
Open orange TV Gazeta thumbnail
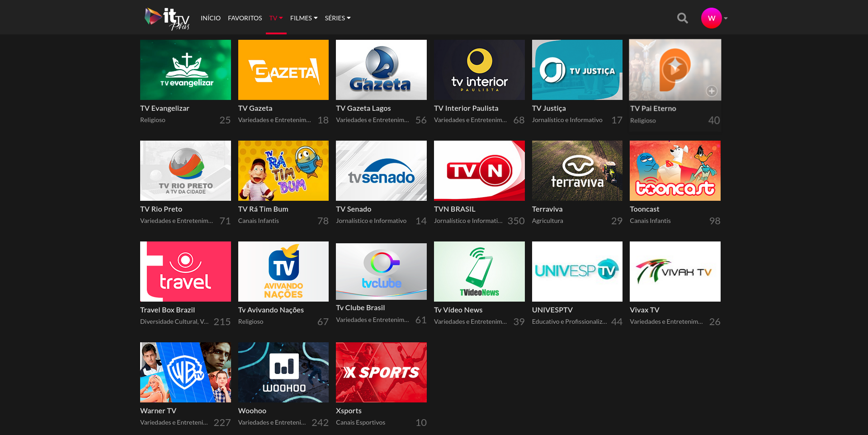283,70
